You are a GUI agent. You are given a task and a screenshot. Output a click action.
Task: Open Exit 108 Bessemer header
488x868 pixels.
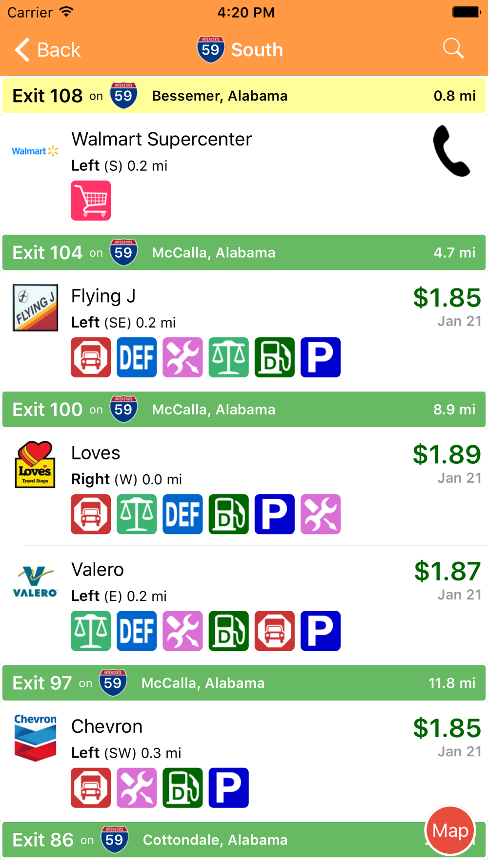tap(244, 96)
